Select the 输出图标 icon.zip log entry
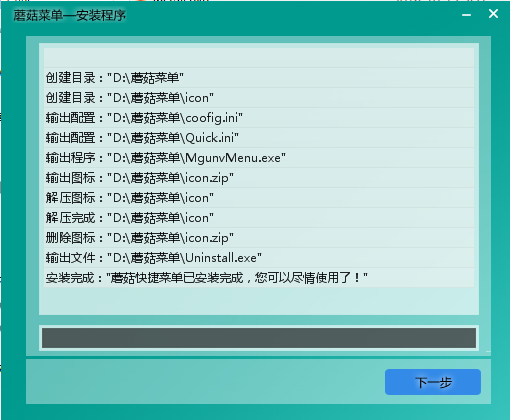Screen dimensions: 510x420 259,178
